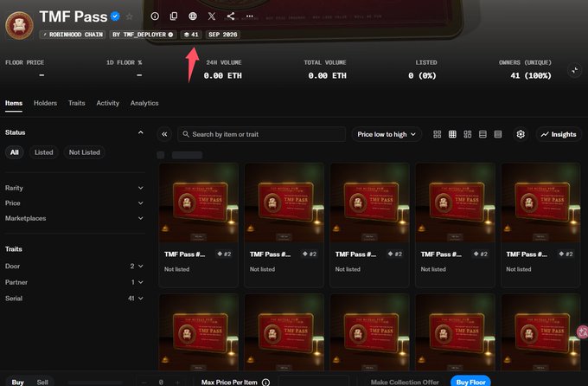
Task: Select the list view icon
Action: coord(483,134)
